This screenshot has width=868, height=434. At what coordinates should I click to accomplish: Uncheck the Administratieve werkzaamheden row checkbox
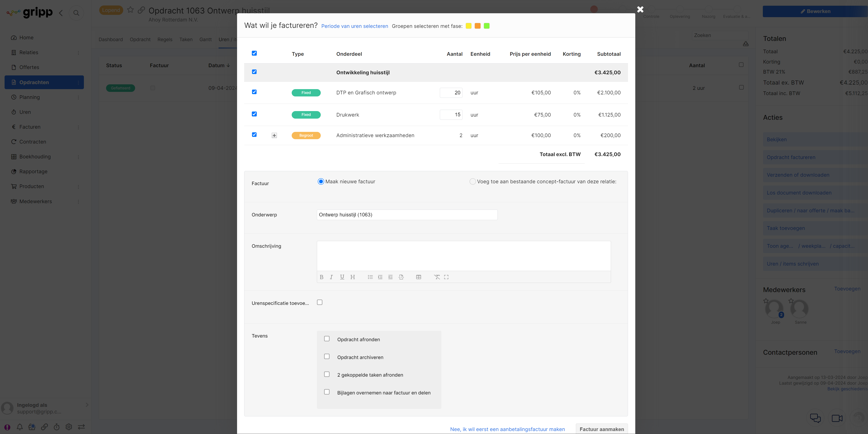click(x=254, y=134)
